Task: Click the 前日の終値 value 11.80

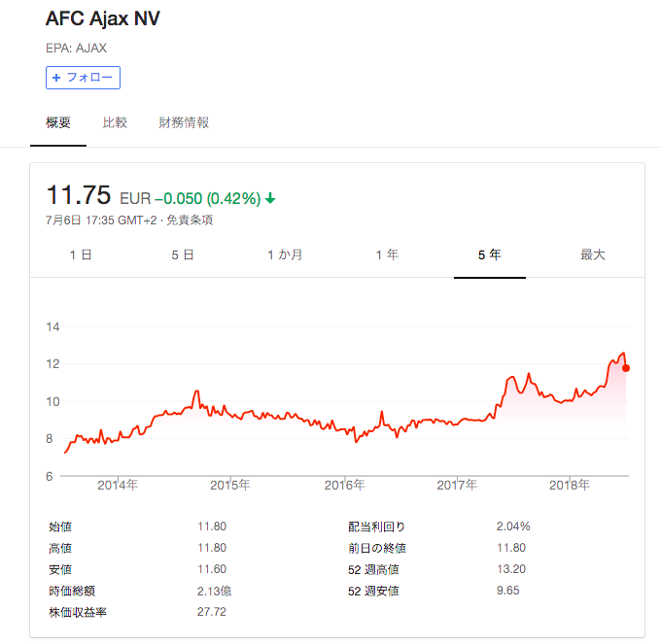Action: [511, 548]
